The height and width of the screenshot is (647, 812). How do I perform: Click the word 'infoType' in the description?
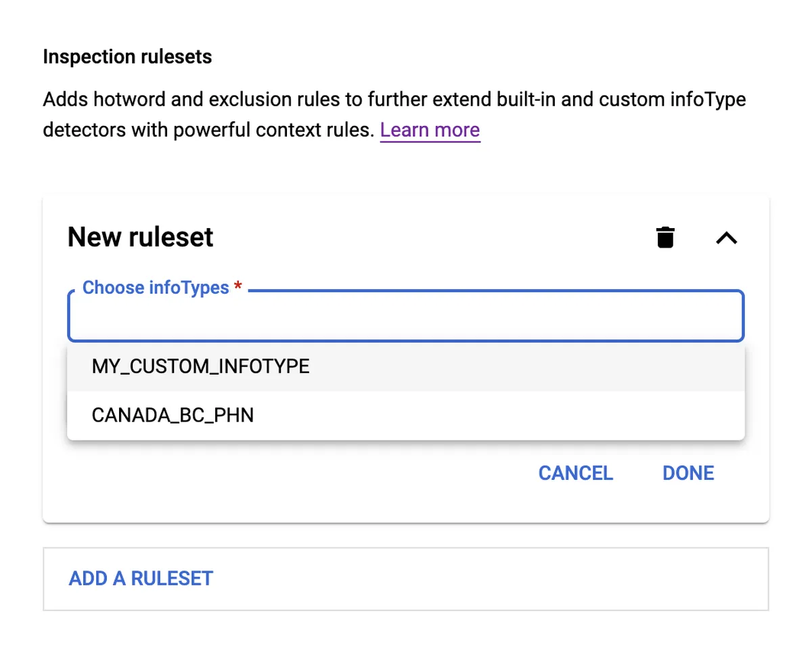pos(710,100)
